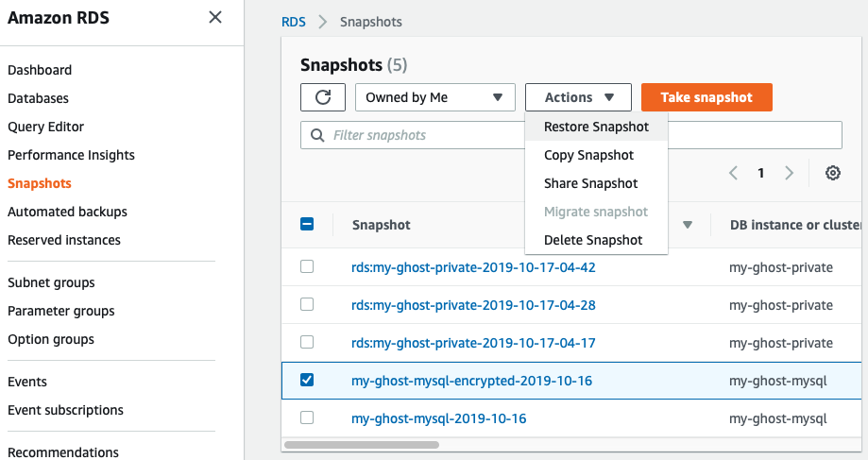Click the horizontal scrollbar under the table

point(362,445)
